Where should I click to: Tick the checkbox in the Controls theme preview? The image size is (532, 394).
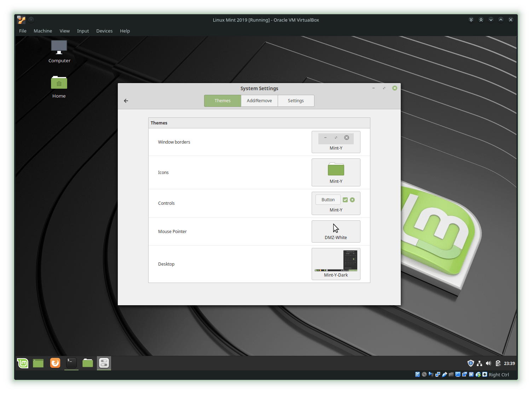(345, 199)
